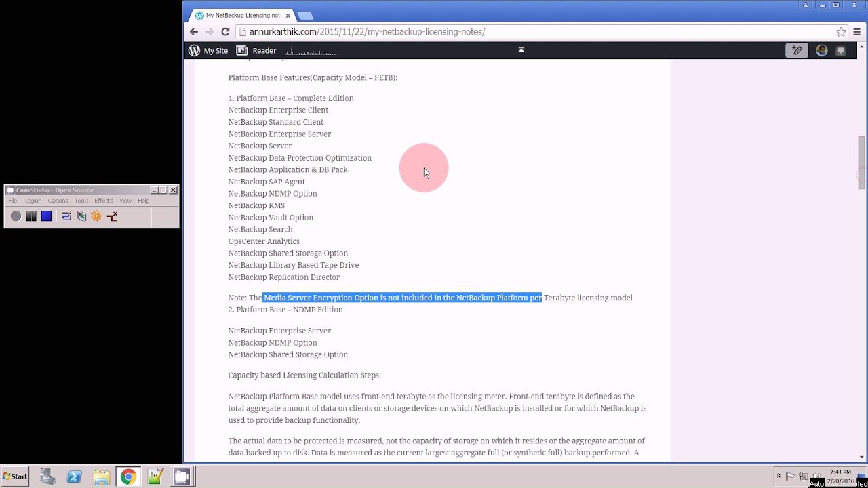Launch Server Manager from taskbar
868x488 pixels.
coord(47,476)
